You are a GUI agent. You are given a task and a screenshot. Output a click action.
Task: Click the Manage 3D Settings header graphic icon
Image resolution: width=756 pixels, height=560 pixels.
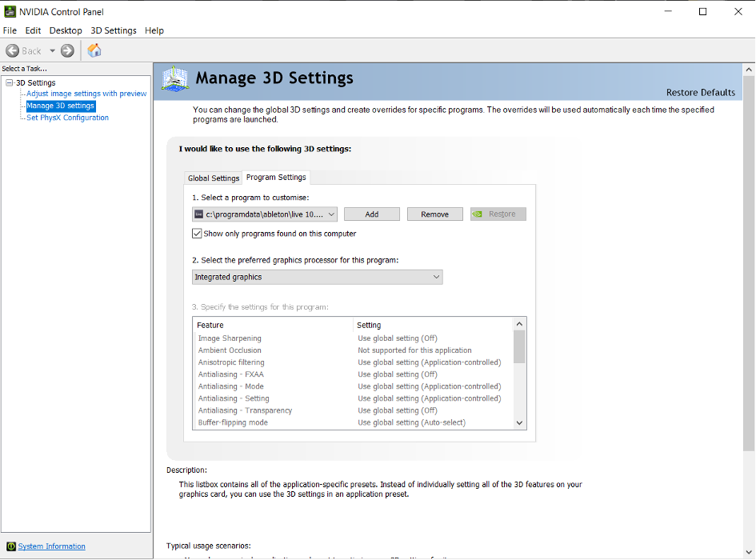[x=174, y=78]
